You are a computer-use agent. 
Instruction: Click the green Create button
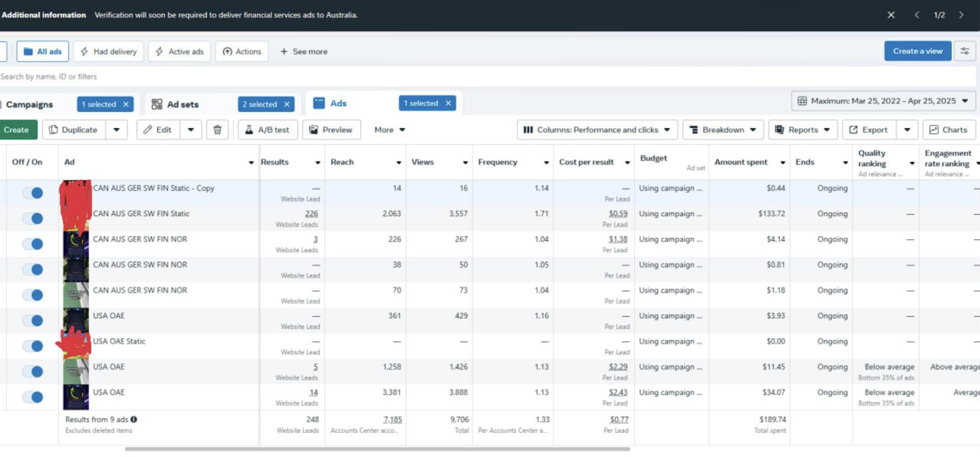pos(17,130)
